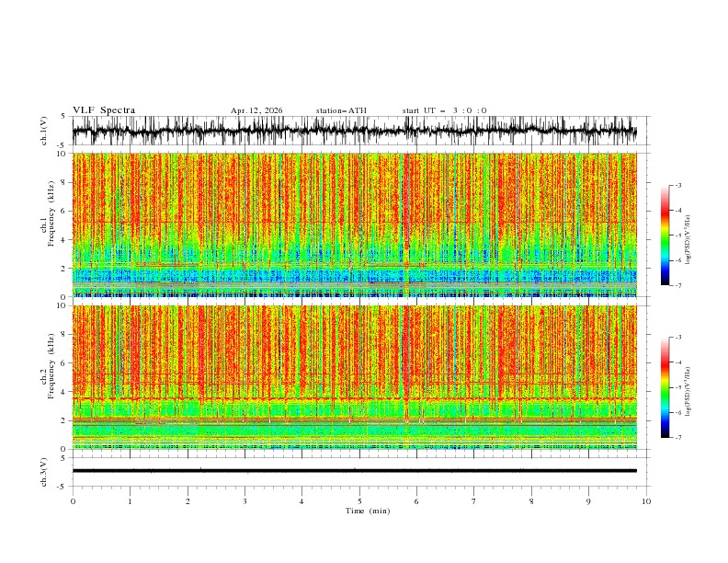The height and width of the screenshot is (563, 728).
Task: Click the "VLF Spectra" title text
Action: click(104, 110)
